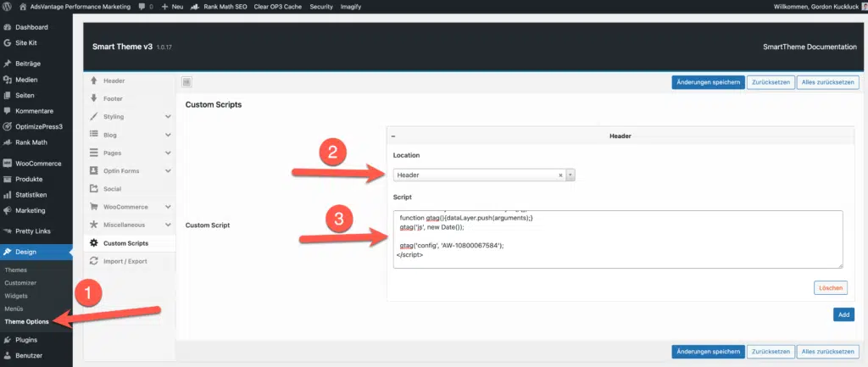Select the Styling brush icon
This screenshot has width=868, height=367.
[x=93, y=117]
